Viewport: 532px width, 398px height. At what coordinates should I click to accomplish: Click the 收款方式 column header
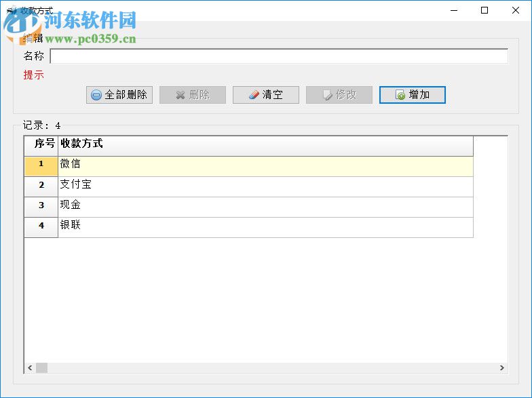coord(266,146)
